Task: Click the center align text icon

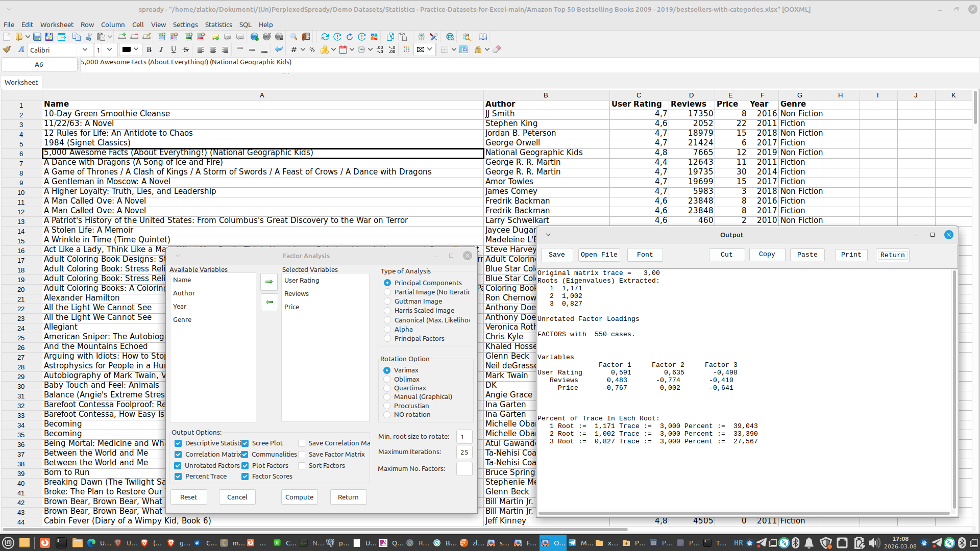Action: click(x=213, y=49)
